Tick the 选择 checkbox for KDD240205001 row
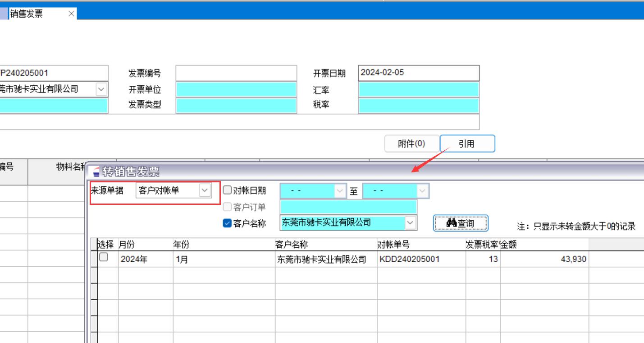 (x=104, y=257)
